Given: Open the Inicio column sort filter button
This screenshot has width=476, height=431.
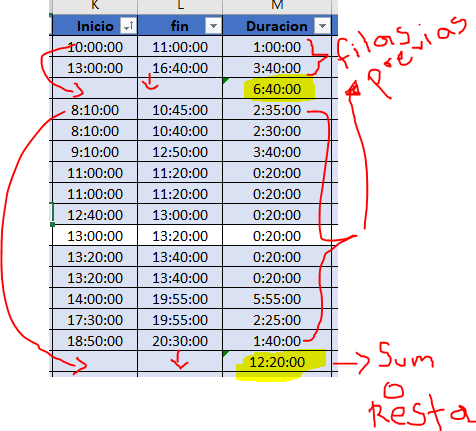Looking at the screenshot, I should click(128, 26).
